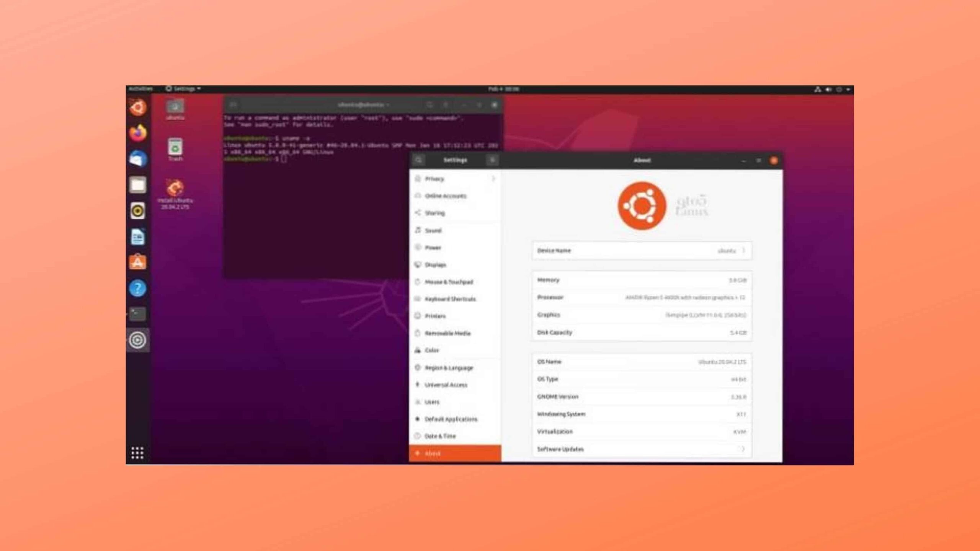Click the search icon in Settings window
The image size is (980, 551).
(419, 160)
